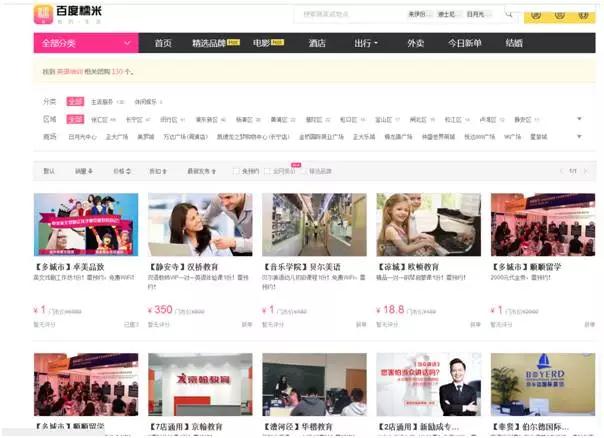Select the 全部 filter in the 区域 row

coord(75,119)
